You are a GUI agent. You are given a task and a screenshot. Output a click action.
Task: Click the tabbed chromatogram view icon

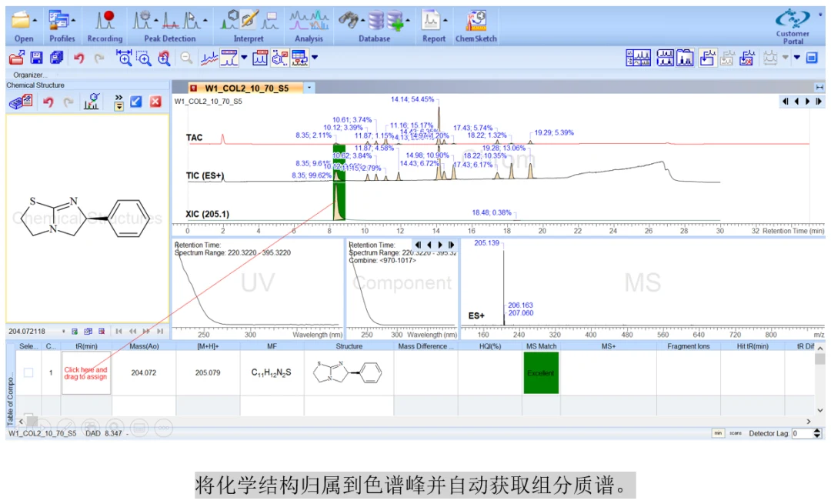(x=685, y=58)
